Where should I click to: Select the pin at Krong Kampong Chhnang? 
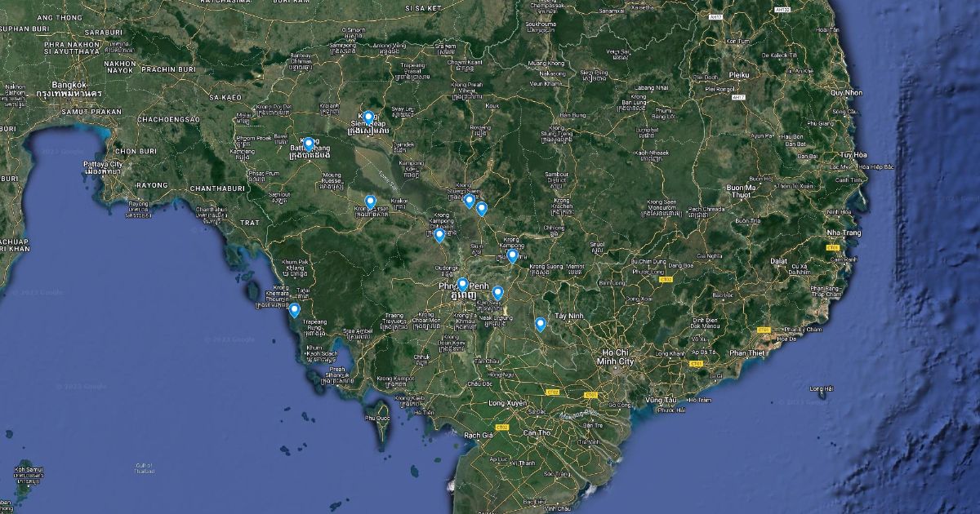pos(439,235)
